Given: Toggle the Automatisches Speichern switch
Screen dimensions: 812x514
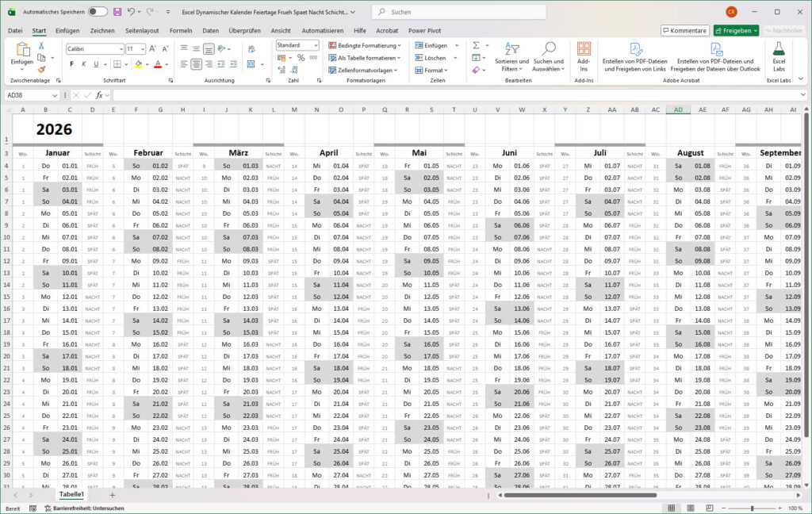Looking at the screenshot, I should [x=98, y=12].
